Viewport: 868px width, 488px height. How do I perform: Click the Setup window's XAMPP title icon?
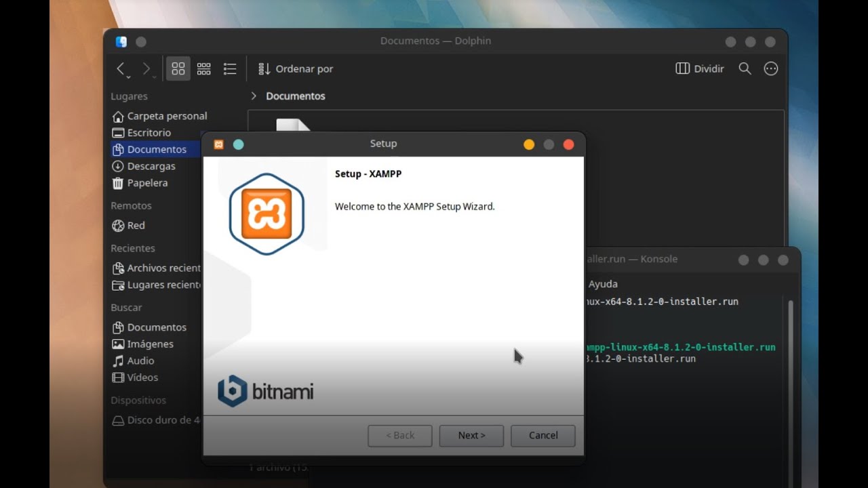click(218, 144)
